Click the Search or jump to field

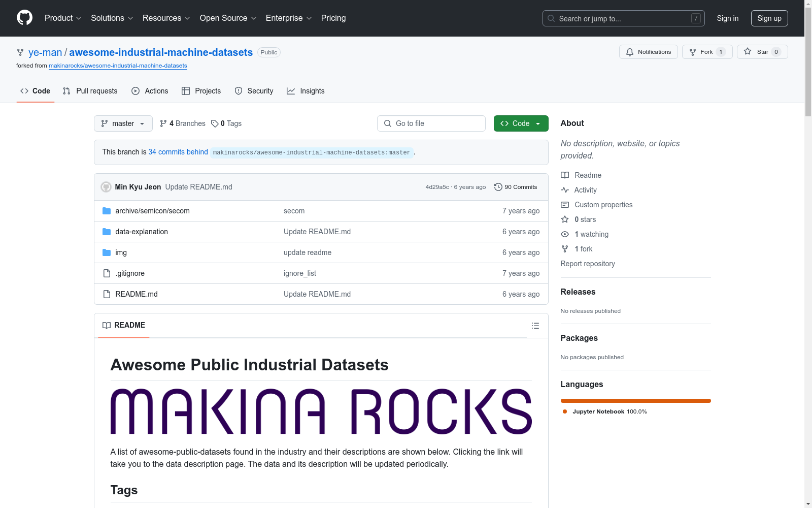(624, 18)
